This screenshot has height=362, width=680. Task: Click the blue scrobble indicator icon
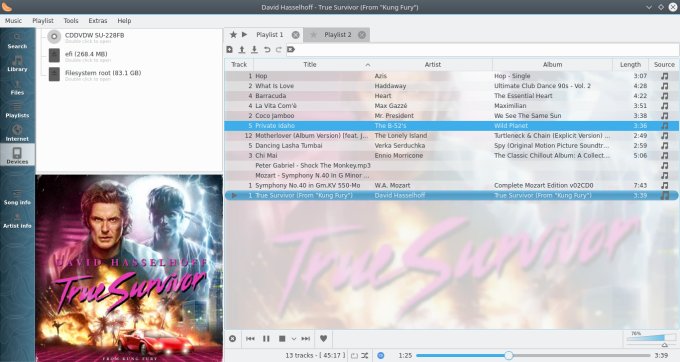point(380,355)
